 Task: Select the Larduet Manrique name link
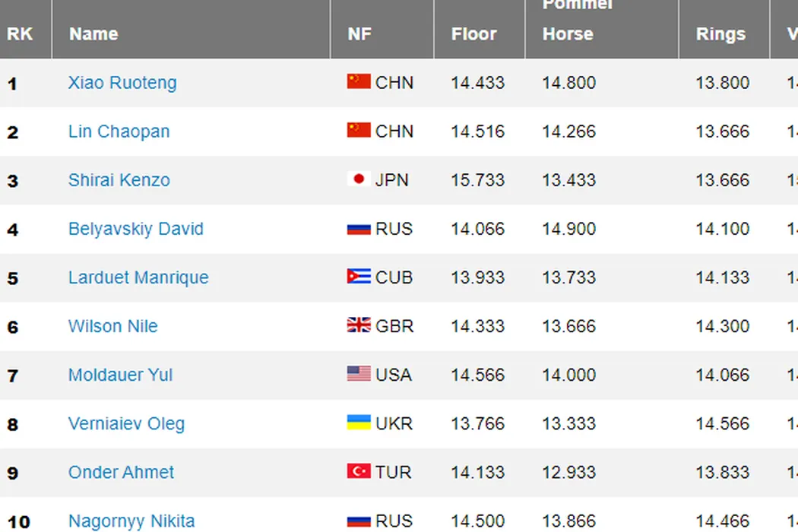(x=138, y=277)
